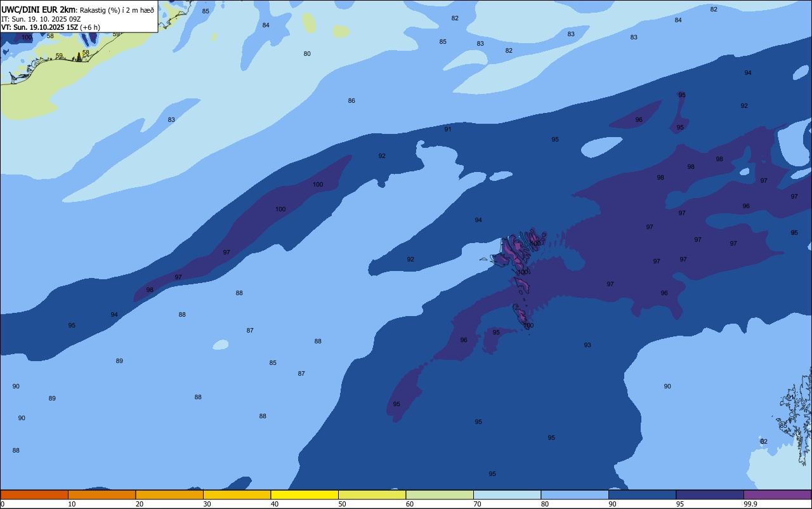
Task: Select the 90–95 medium blue legend swatch
Action: (642, 494)
